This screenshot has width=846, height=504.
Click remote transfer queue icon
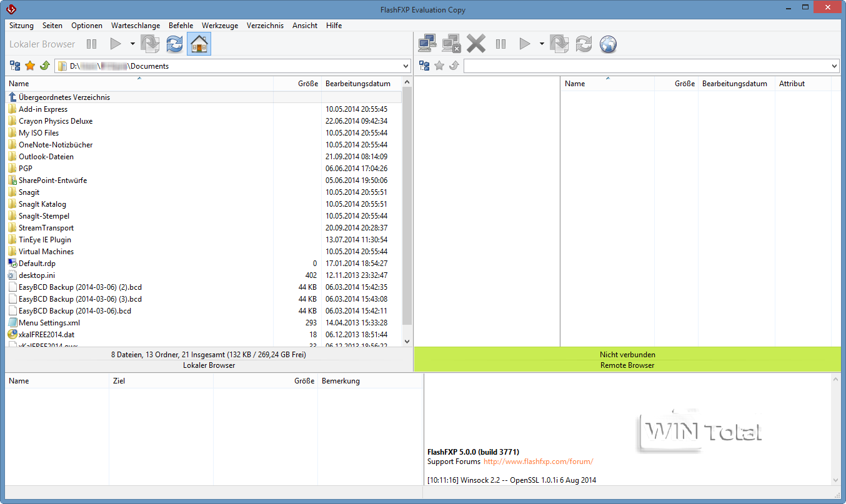click(560, 44)
